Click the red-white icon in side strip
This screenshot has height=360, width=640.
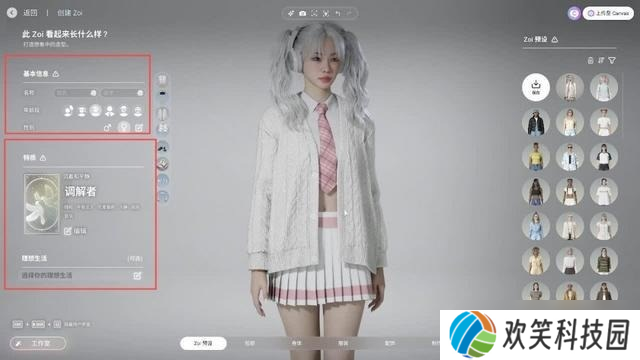[x=162, y=164]
